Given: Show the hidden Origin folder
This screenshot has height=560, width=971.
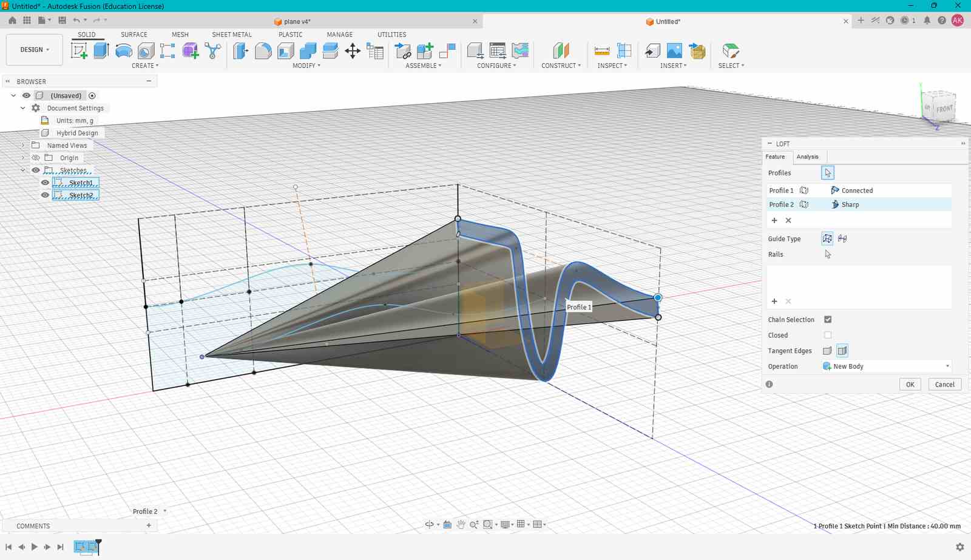Looking at the screenshot, I should pyautogui.click(x=36, y=158).
